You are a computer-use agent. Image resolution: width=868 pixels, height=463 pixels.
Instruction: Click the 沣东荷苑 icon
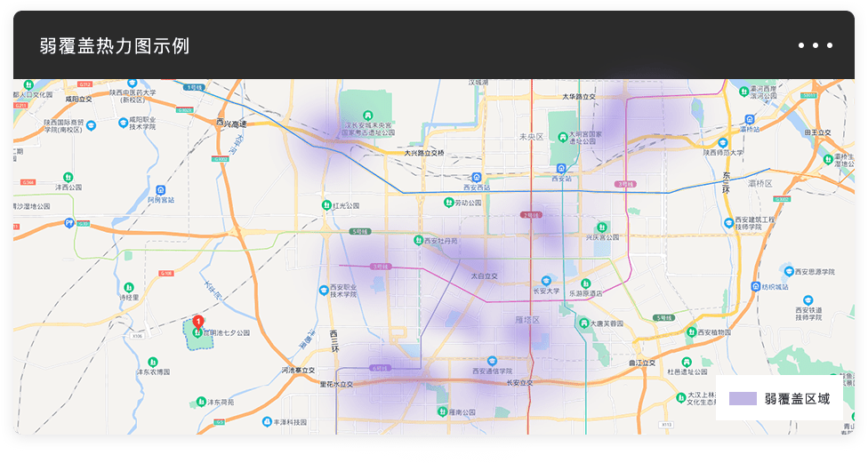pyautogui.click(x=202, y=402)
